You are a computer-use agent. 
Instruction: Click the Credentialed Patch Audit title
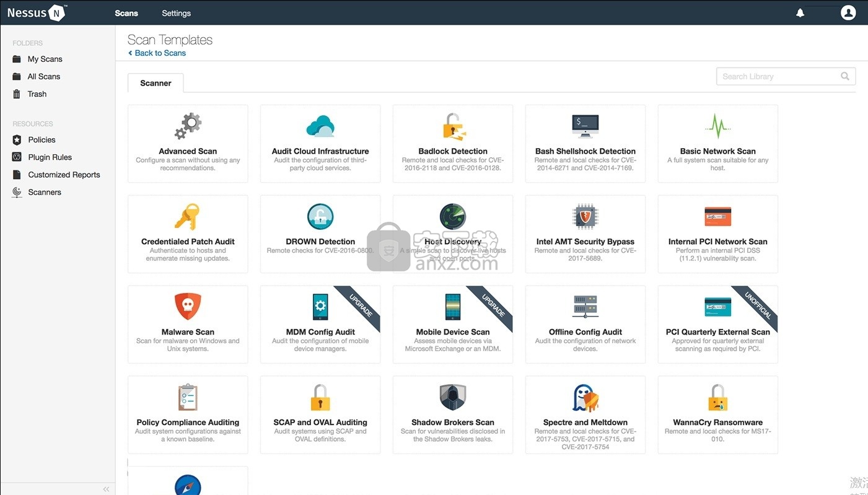188,242
